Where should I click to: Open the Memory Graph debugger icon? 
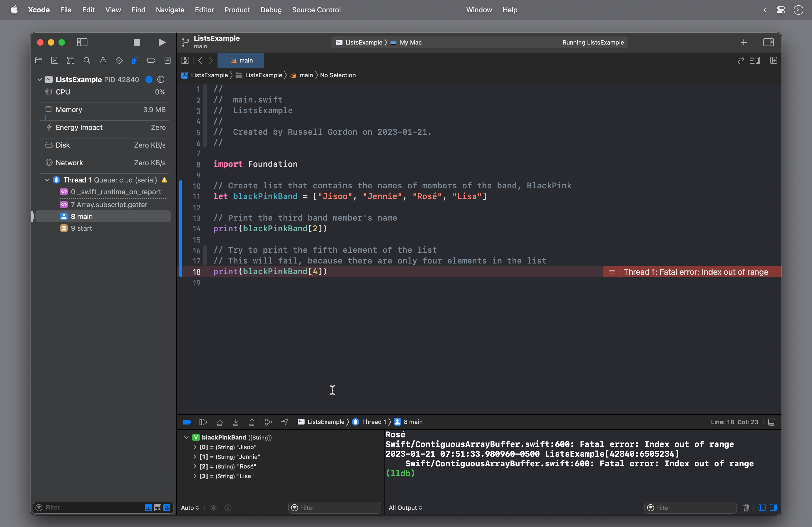[268, 422]
